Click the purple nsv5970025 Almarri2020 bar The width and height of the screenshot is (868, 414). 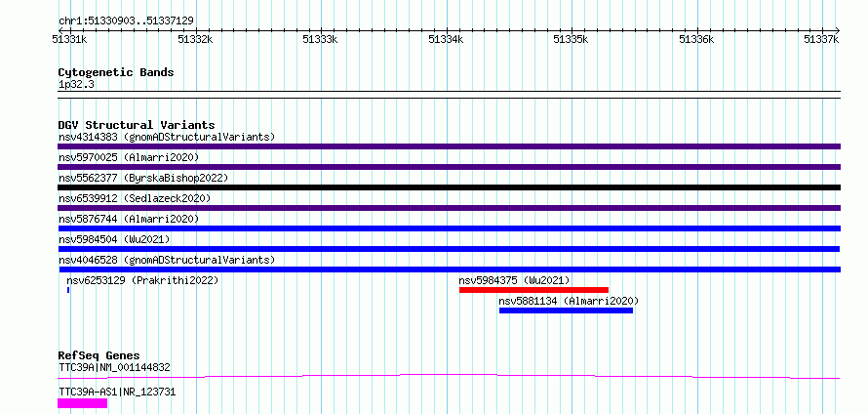click(x=449, y=167)
